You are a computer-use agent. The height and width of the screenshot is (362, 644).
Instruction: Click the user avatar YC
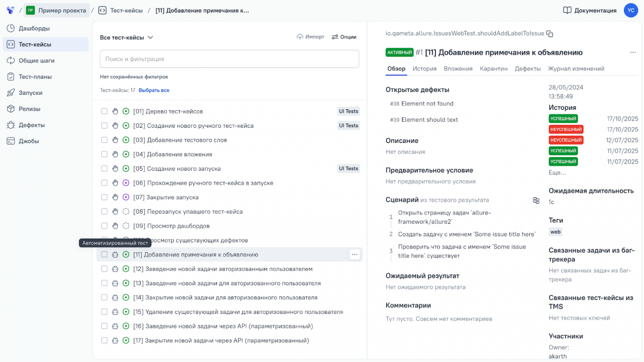630,11
